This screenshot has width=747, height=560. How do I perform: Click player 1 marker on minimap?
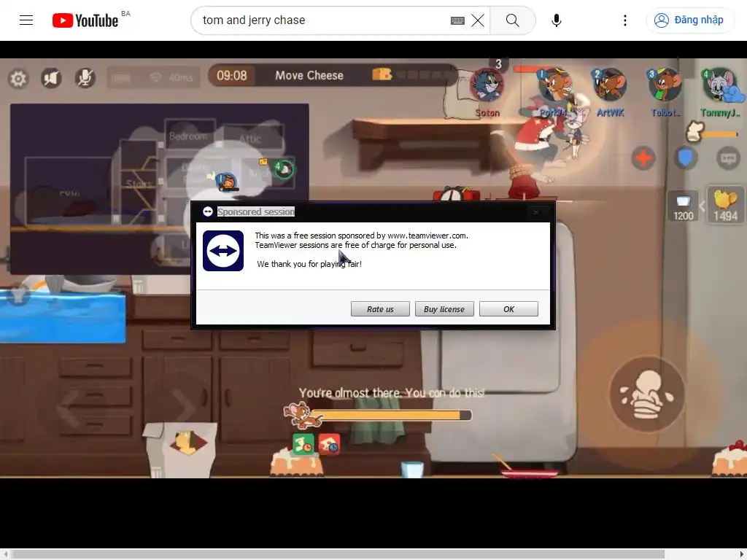226,182
